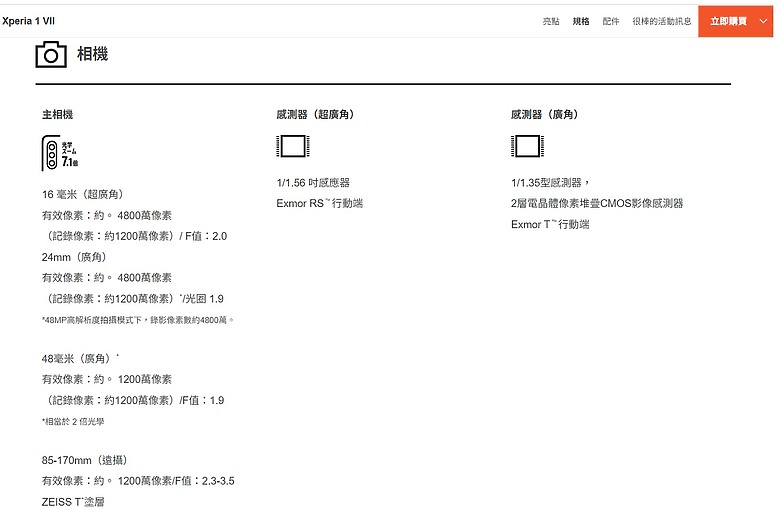The image size is (780, 509).
Task: Open the 很棒的活動訊息 tab
Action: [662, 21]
